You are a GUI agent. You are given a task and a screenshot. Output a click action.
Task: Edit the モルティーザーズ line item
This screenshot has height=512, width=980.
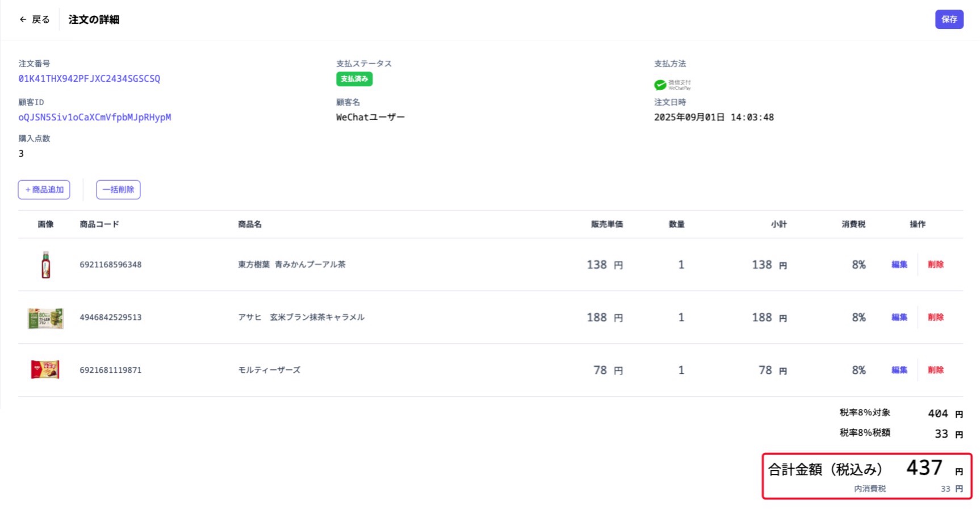pos(899,369)
